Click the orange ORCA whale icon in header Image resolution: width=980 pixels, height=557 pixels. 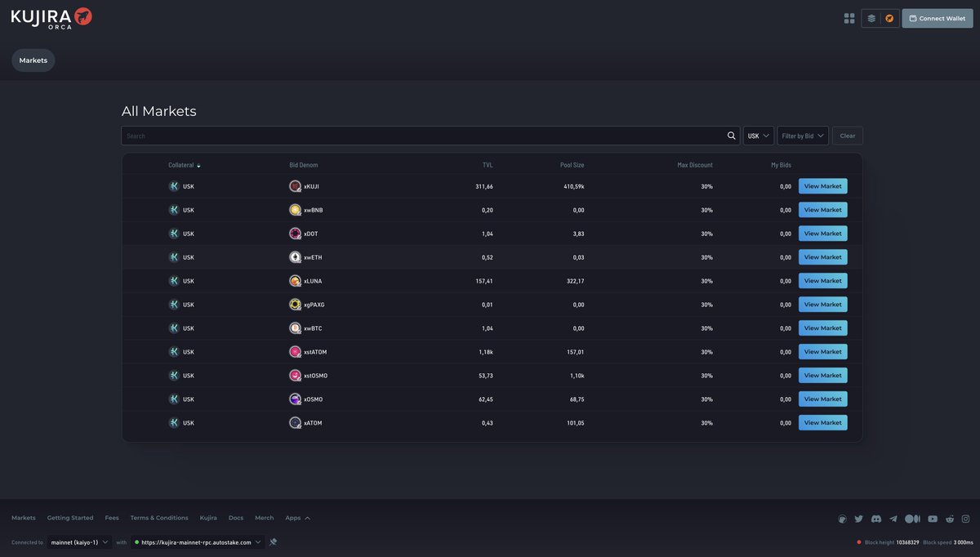point(890,18)
